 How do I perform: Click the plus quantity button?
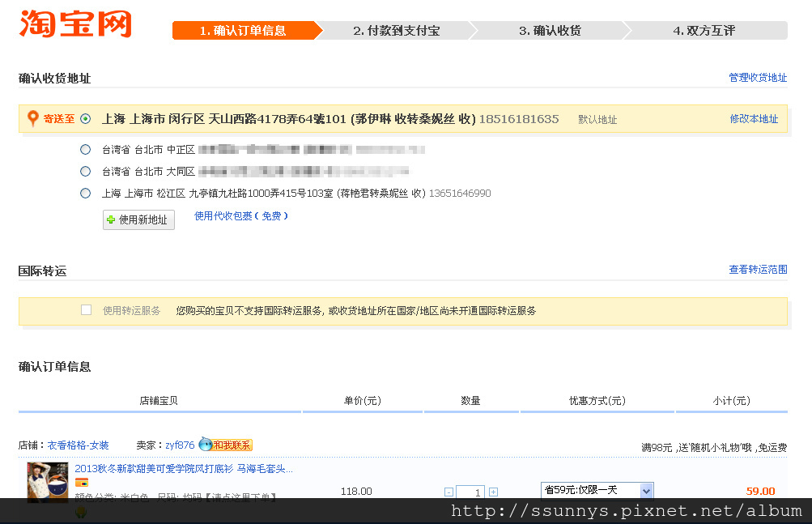click(x=493, y=492)
